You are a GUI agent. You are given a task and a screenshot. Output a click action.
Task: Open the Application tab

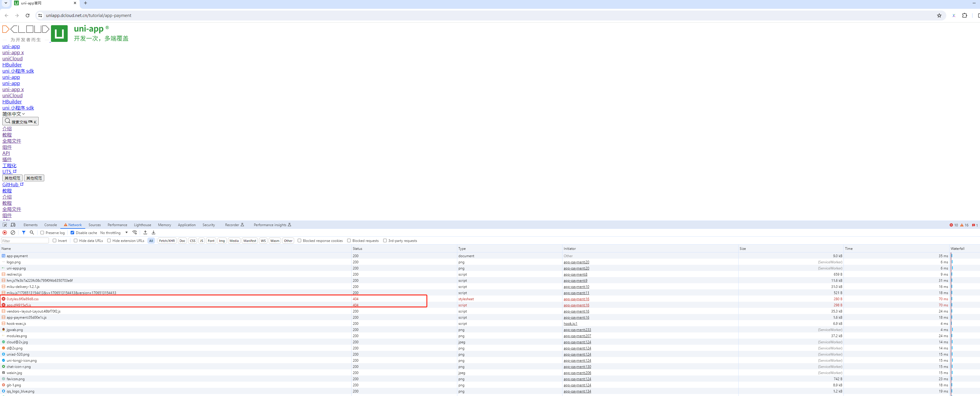[187, 225]
